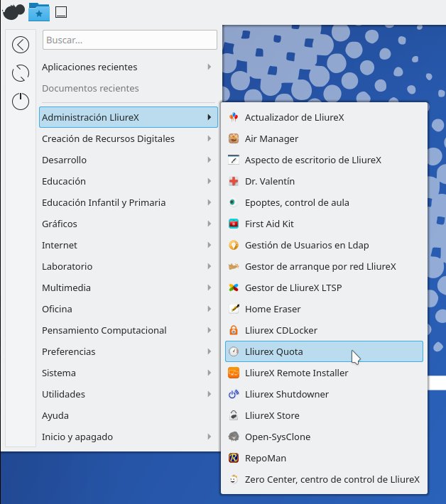Click the LliureX Remote Installer orange icon
This screenshot has width=446, height=504.
[x=234, y=373]
